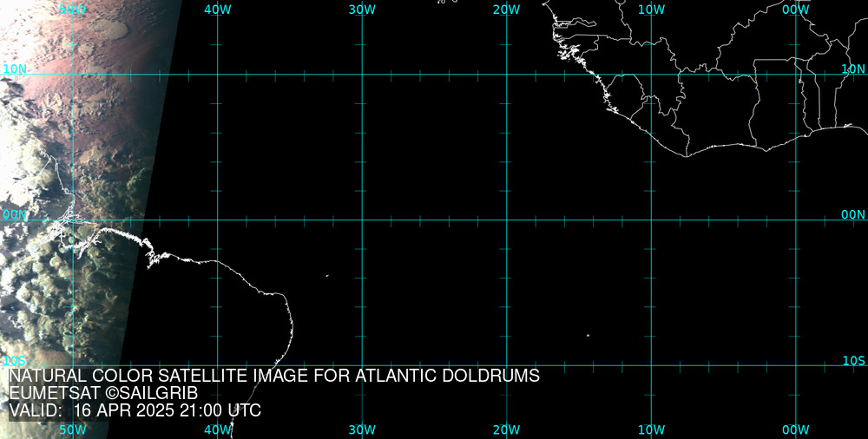Pick the 10S latitude label on the right edge
Image resolution: width=868 pixels, height=439 pixels.
pos(853,361)
